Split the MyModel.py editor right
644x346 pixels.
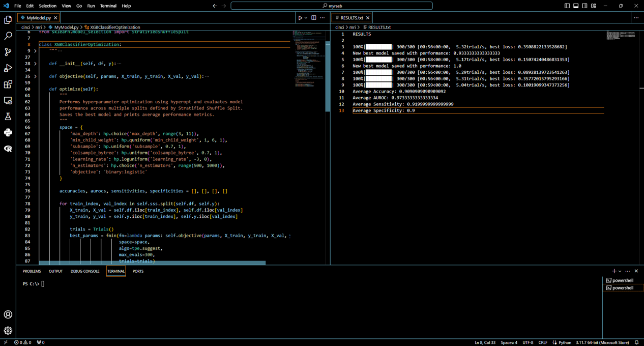(x=314, y=18)
